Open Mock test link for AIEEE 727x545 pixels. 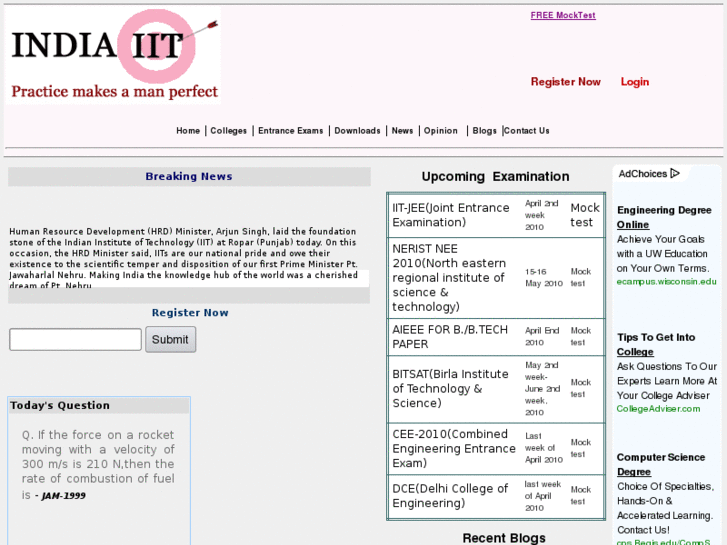580,336
